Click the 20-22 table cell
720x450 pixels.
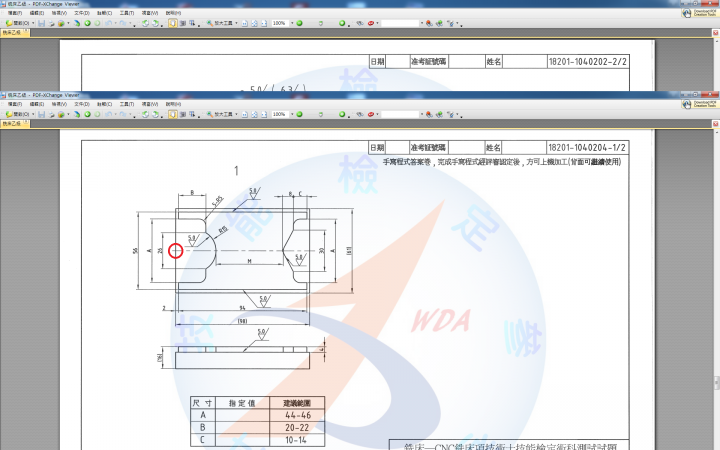point(298,428)
